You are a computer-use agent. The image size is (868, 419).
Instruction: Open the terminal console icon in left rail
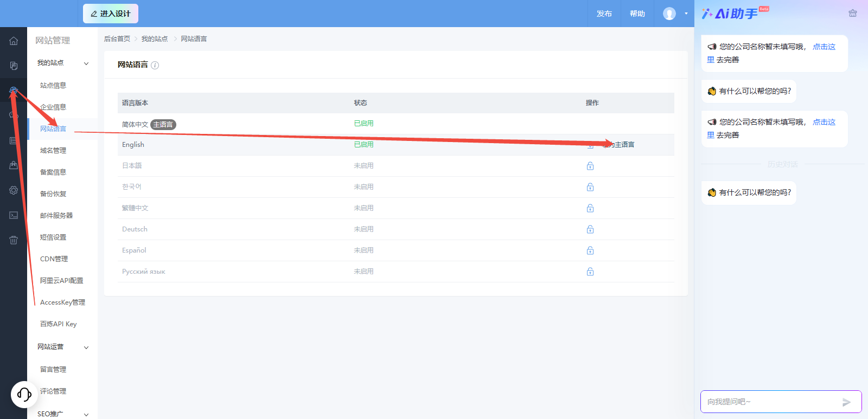[14, 215]
